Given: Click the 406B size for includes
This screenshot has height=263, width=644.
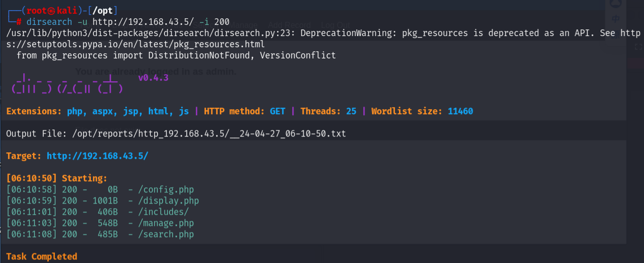Looking at the screenshot, I should 108,212.
